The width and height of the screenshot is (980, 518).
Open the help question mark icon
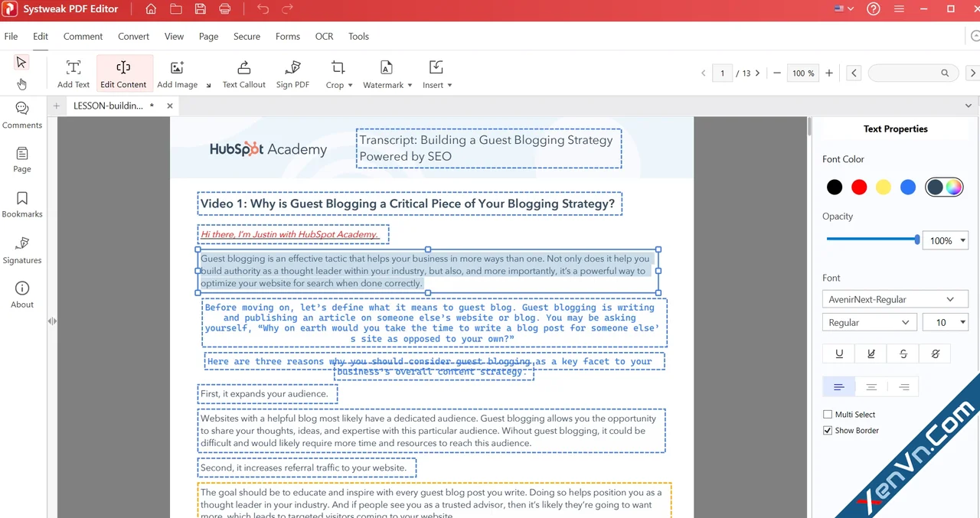point(874,9)
